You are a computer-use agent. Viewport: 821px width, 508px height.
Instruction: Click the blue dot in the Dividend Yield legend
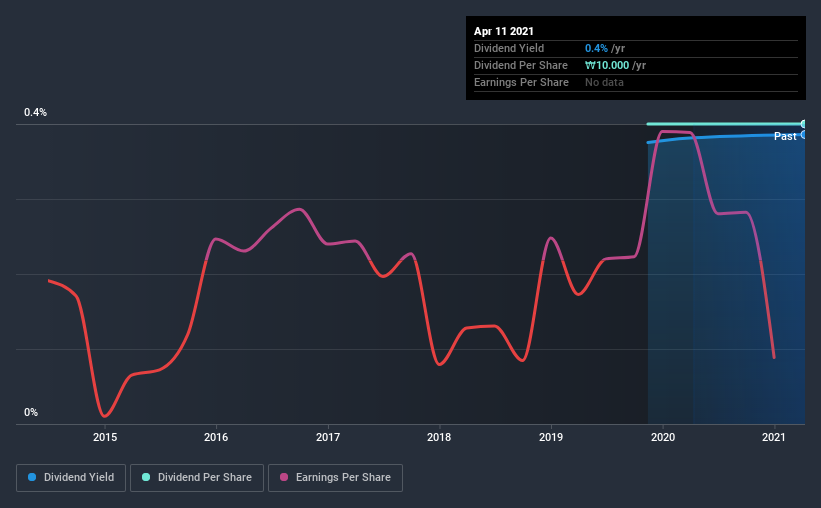(31, 478)
